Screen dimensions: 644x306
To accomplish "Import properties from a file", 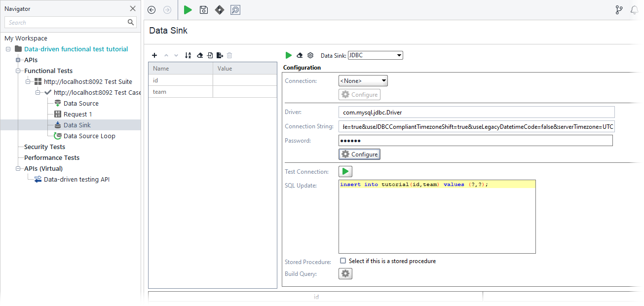I will [210, 55].
